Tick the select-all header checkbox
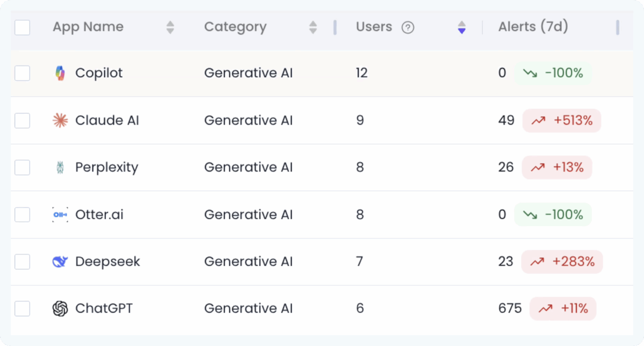 (x=22, y=27)
